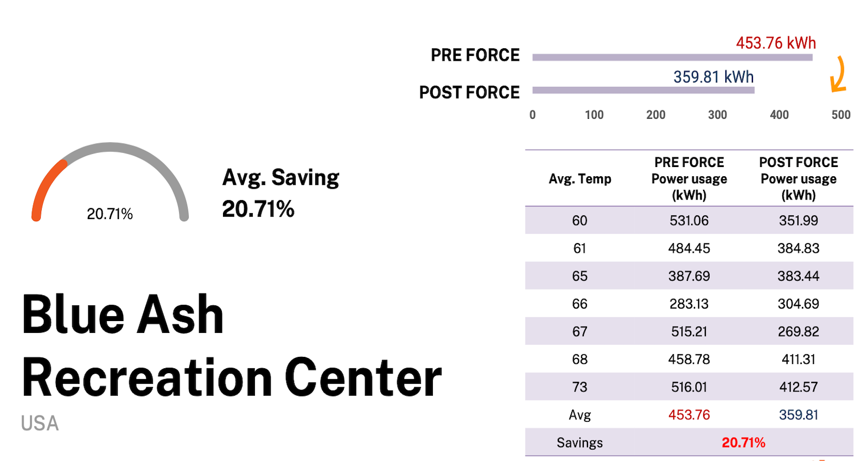Select the 269.82 cell in the table
The height and width of the screenshot is (461, 868).
click(x=798, y=331)
